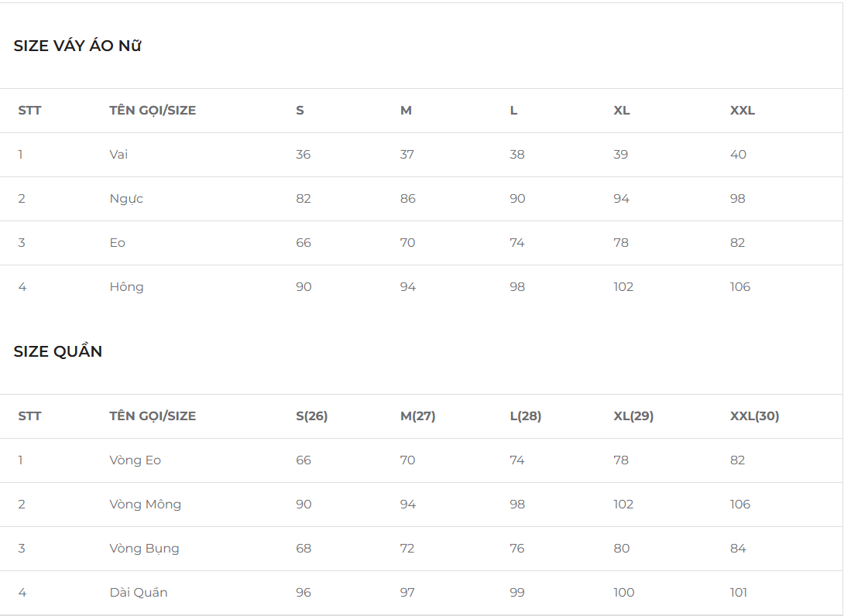The image size is (844, 616).
Task: Select the M(27) header in the pants table
Action: 417,416
